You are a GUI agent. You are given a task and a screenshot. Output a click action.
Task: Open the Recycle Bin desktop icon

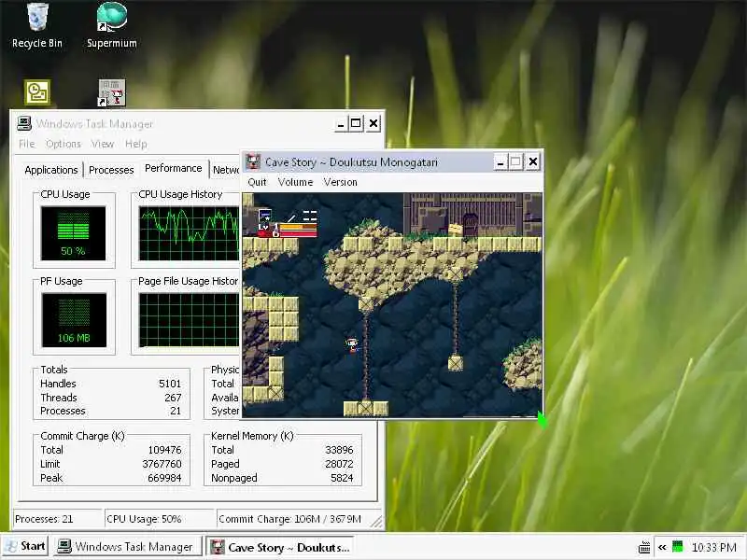point(37,26)
